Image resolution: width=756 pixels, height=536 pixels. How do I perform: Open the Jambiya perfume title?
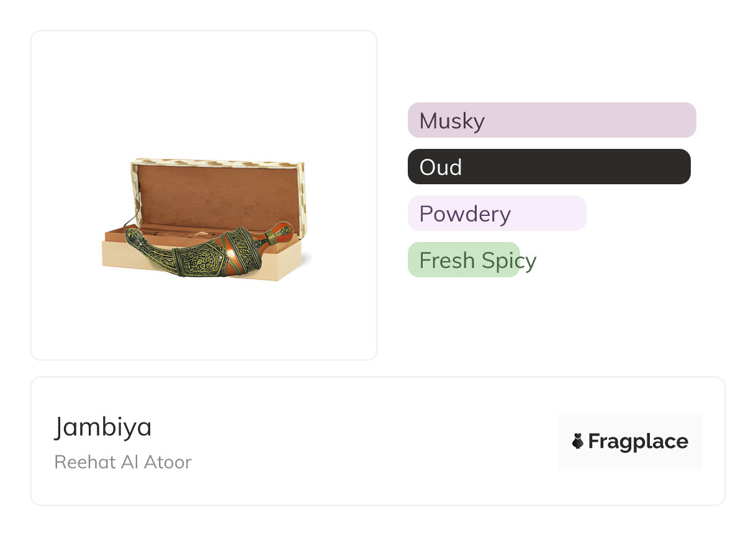[x=103, y=427]
